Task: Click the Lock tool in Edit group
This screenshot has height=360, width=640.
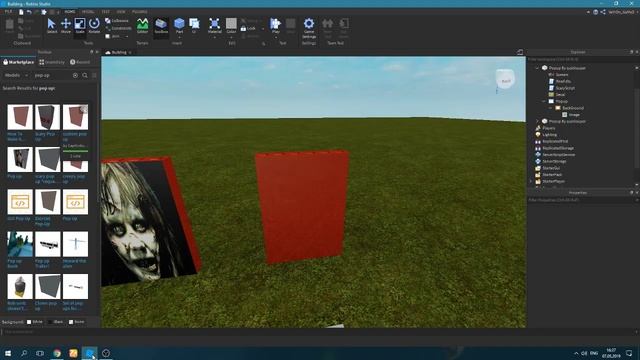Action: coord(248,29)
